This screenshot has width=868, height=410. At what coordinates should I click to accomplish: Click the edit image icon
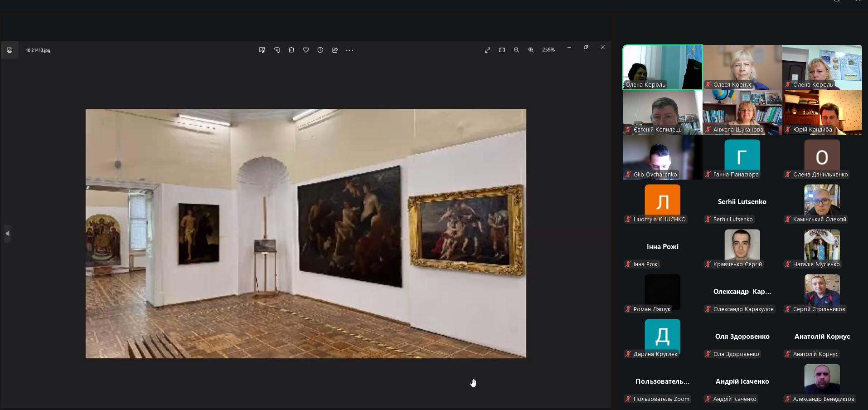pyautogui.click(x=262, y=50)
